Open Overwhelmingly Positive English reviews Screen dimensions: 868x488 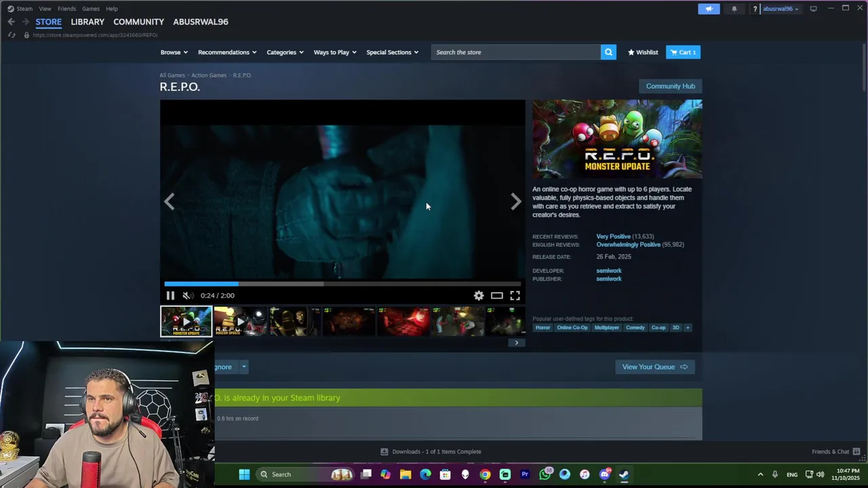[x=628, y=245]
